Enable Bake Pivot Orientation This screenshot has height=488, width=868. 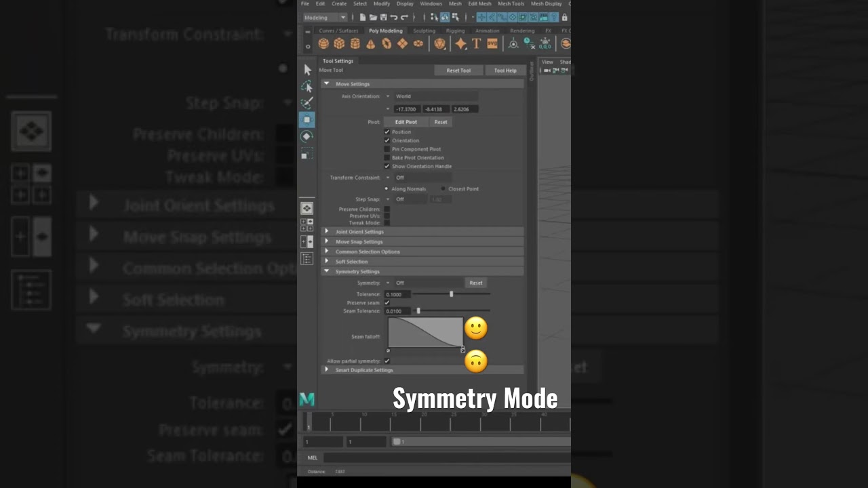click(x=387, y=157)
